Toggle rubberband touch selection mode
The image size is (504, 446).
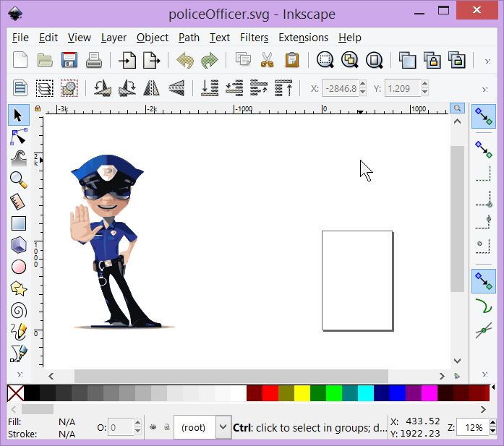(69, 87)
